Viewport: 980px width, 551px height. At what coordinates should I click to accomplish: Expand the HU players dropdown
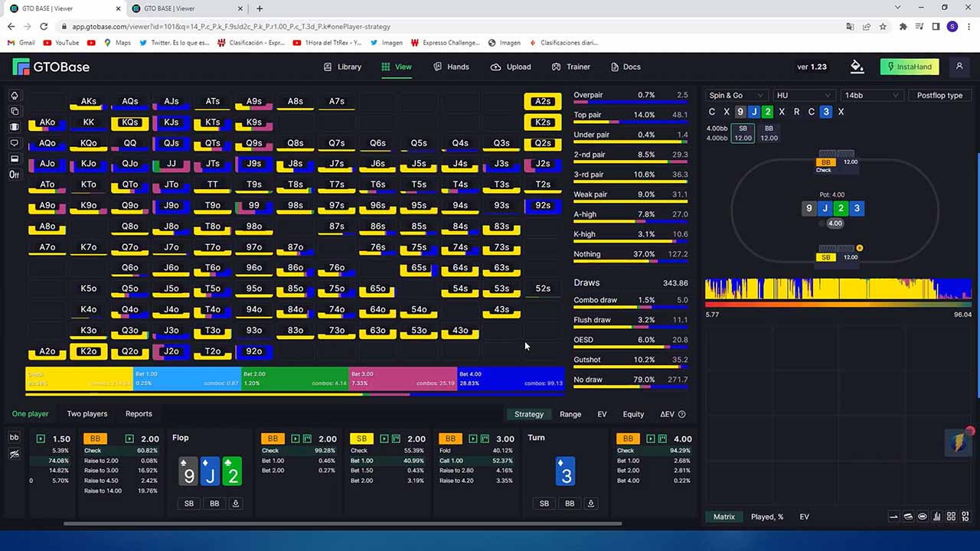coord(802,96)
